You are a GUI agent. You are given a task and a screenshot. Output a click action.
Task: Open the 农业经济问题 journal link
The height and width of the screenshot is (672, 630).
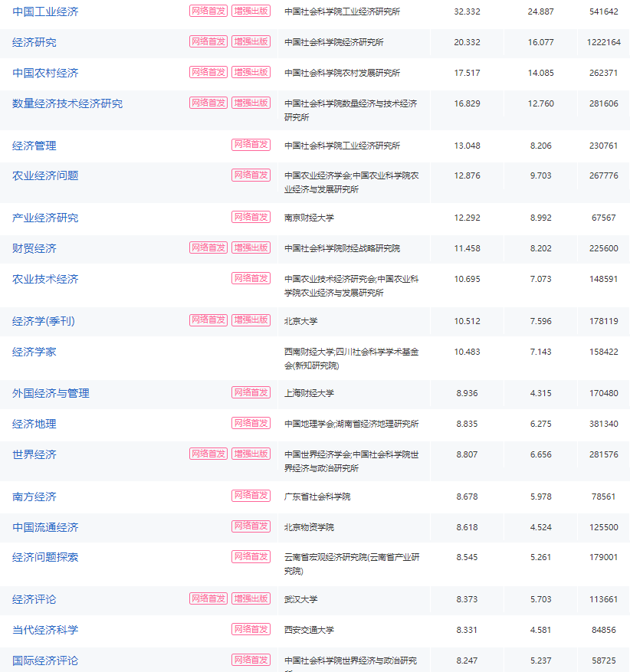[45, 175]
